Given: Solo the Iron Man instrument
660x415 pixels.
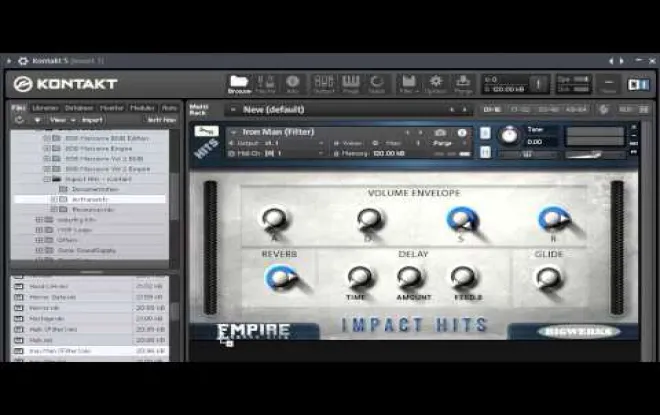Looking at the screenshot, I should tap(485, 133).
